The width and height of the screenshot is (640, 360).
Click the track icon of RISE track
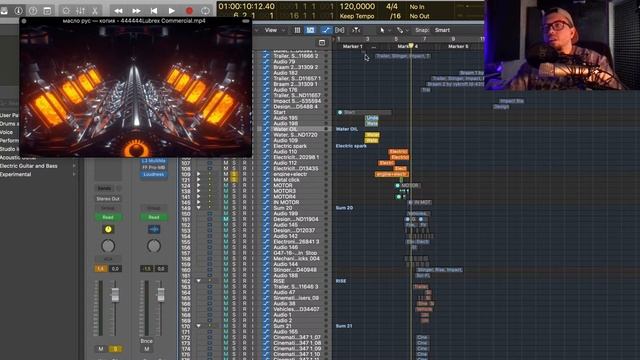coord(267,281)
